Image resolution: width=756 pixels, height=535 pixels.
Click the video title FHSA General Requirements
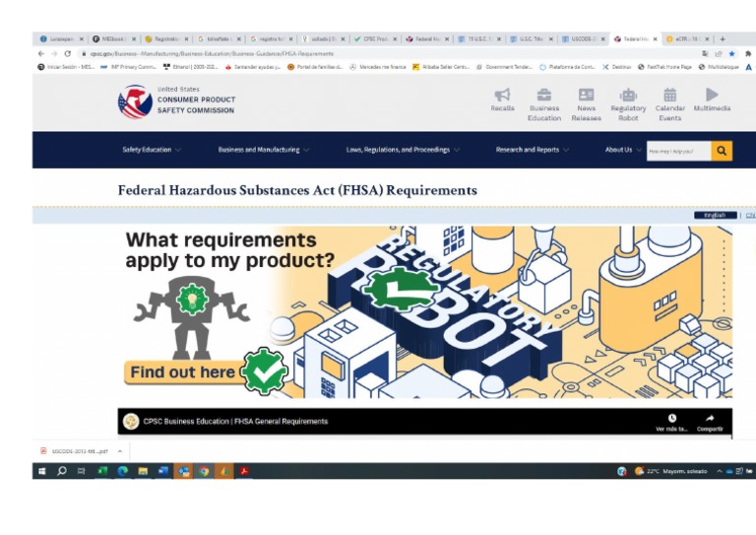point(235,421)
